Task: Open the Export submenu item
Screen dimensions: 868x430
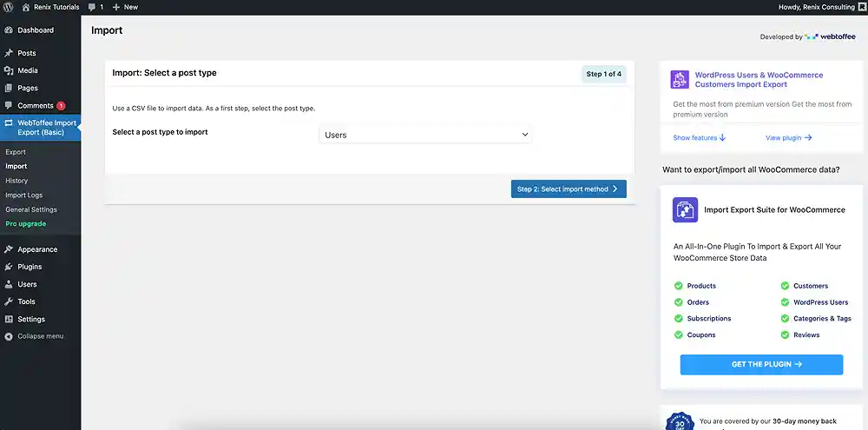Action: [16, 152]
